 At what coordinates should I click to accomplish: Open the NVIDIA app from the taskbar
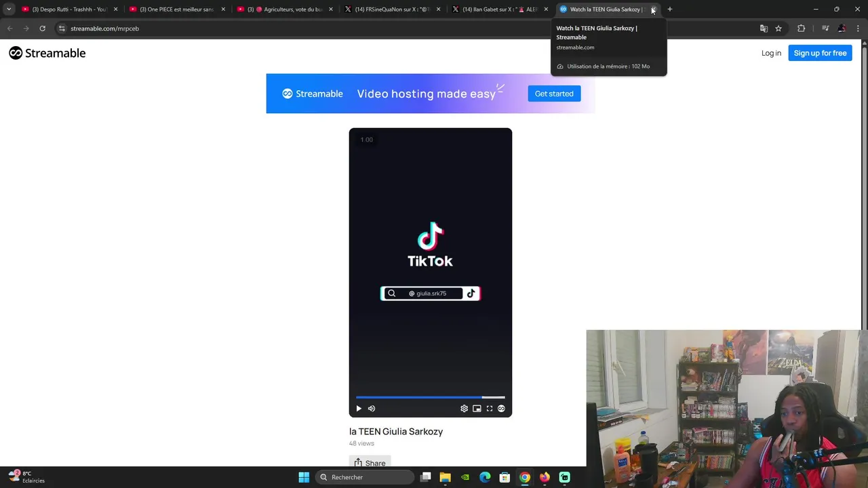coord(465,477)
